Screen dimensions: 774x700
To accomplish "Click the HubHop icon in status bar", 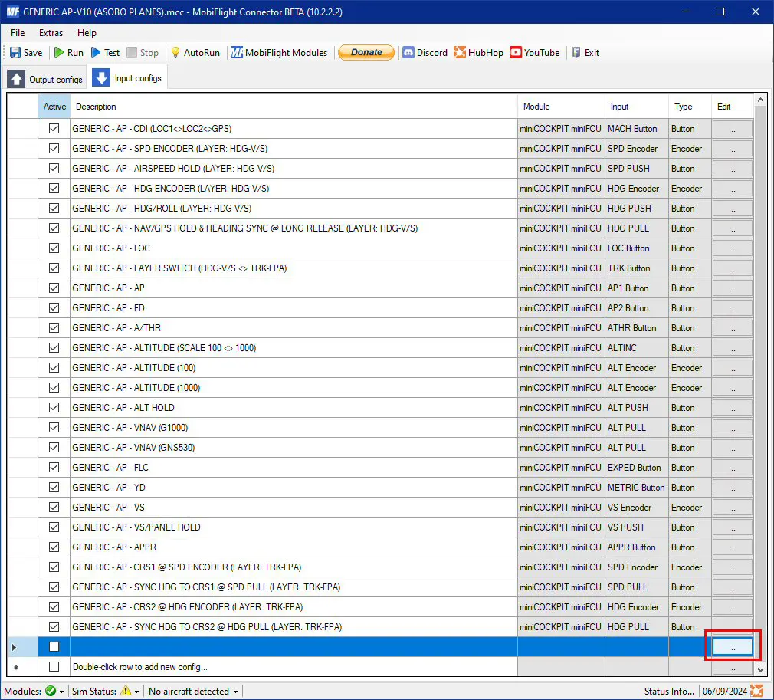I will [756, 691].
